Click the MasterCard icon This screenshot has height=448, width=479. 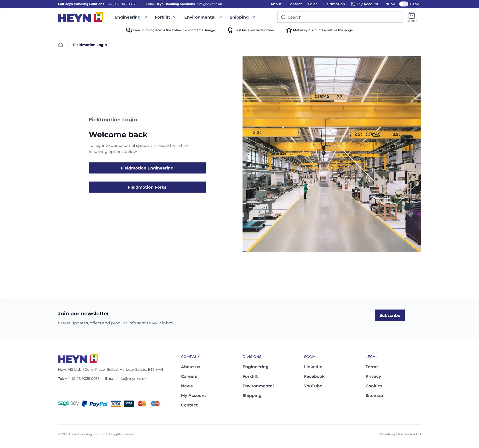pos(142,404)
